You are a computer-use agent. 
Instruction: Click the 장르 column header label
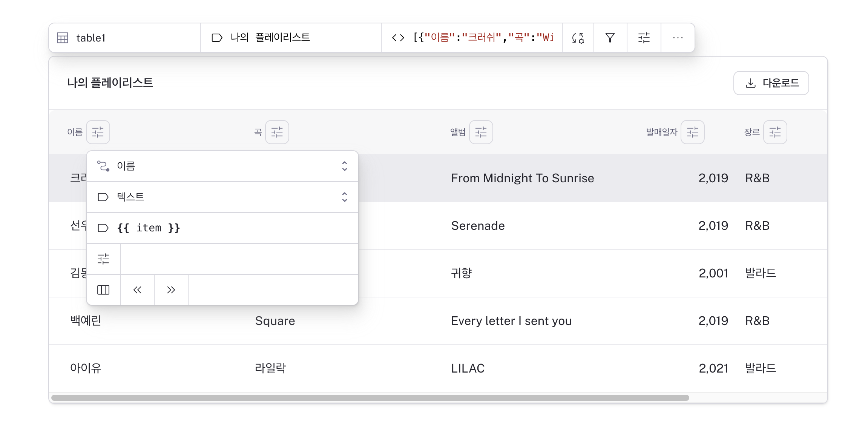pyautogui.click(x=752, y=132)
